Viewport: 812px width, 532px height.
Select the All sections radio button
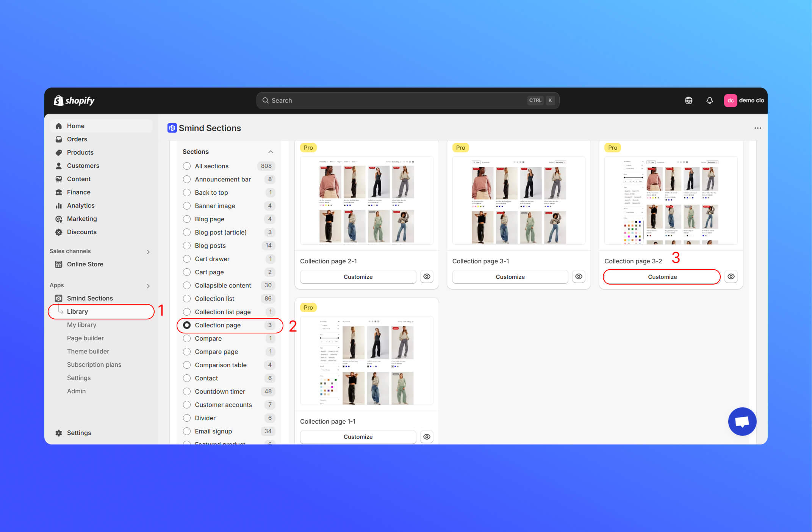click(x=187, y=166)
